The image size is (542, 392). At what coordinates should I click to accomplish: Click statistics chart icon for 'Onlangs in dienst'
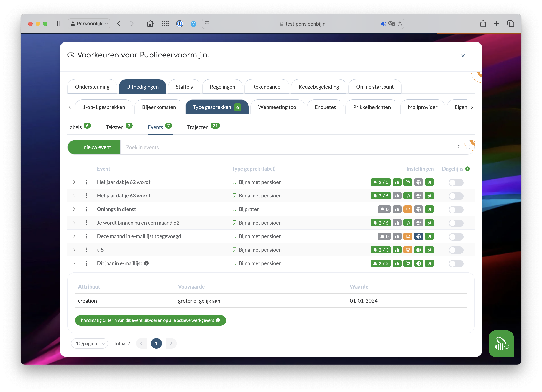tap(397, 209)
